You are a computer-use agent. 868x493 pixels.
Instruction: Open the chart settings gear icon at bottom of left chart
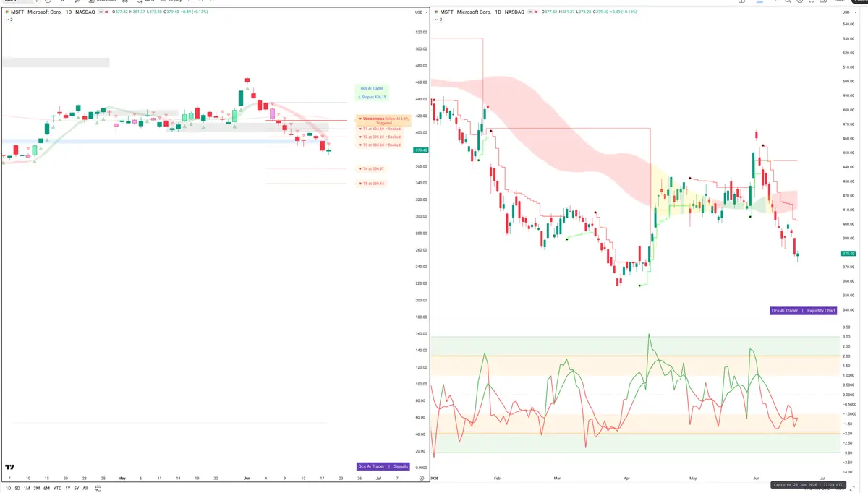(x=422, y=478)
